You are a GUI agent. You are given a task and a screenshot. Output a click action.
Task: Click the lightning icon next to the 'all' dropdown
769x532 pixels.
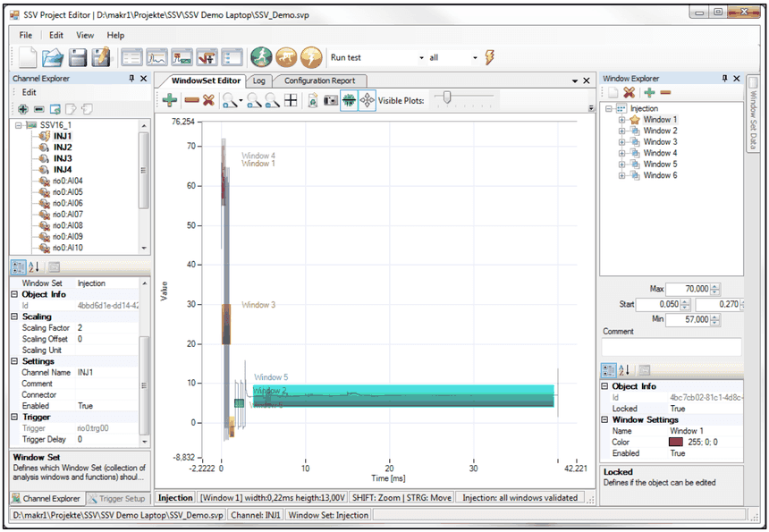point(489,57)
